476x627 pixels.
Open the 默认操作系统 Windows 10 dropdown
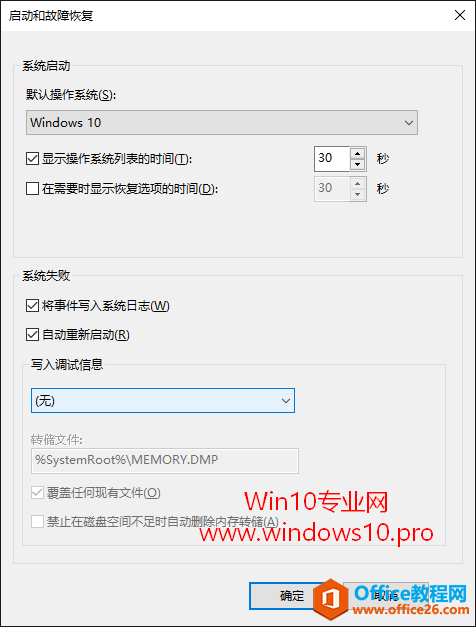click(x=222, y=122)
